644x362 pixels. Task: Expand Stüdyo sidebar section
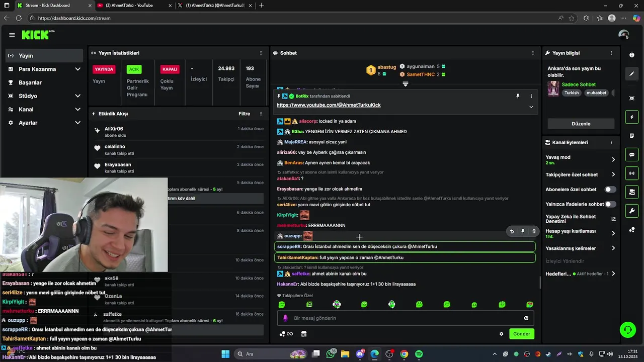click(77, 96)
